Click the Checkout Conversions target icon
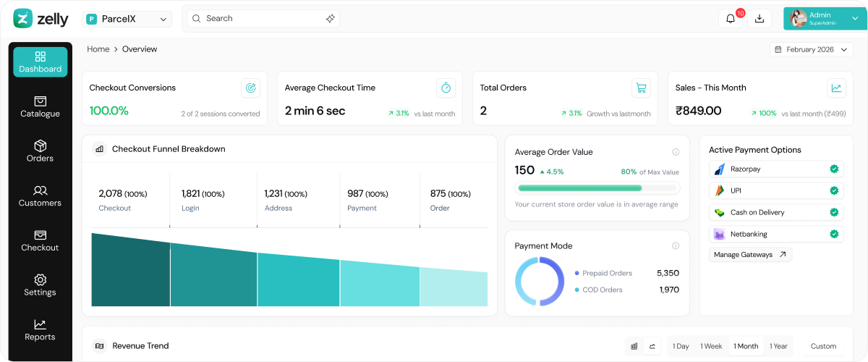The height and width of the screenshot is (362, 868). coord(251,88)
